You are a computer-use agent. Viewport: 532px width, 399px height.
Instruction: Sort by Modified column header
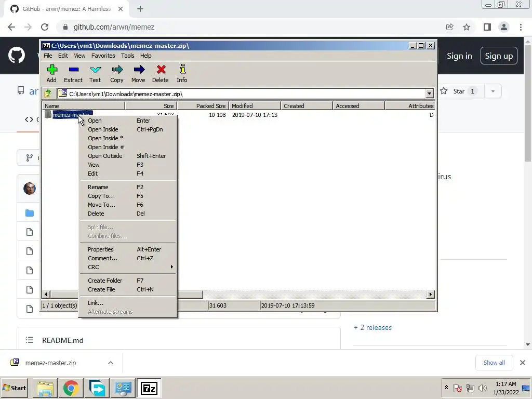coord(255,106)
